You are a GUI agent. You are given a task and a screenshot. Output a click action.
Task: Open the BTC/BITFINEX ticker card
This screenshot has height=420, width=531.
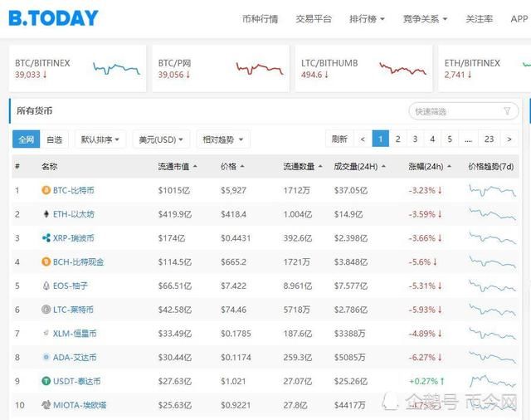tap(77, 68)
